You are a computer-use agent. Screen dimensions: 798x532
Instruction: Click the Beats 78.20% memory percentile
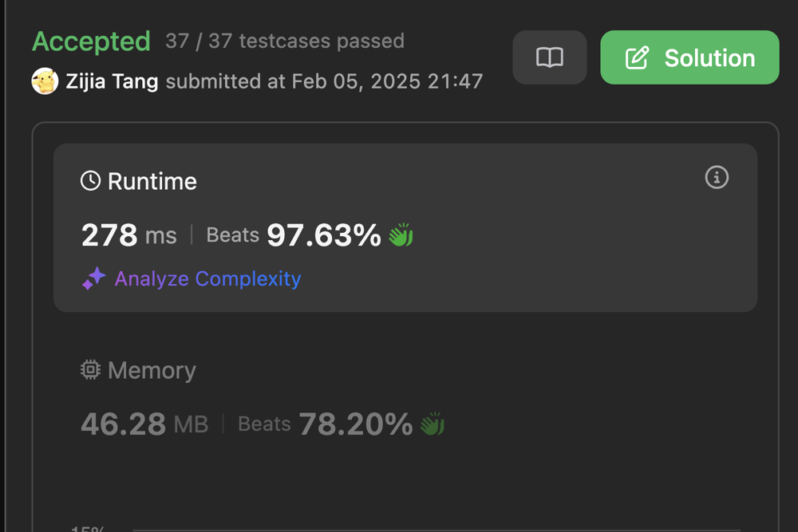coord(326,424)
